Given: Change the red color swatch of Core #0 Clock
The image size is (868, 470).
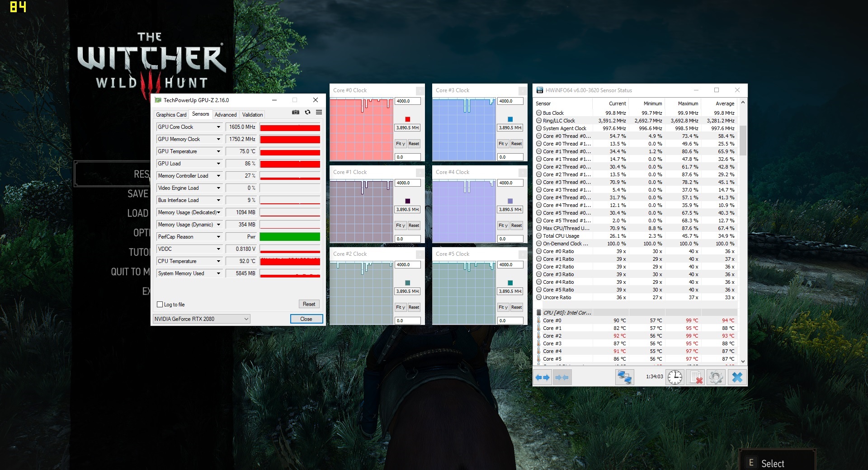Looking at the screenshot, I should click(407, 119).
